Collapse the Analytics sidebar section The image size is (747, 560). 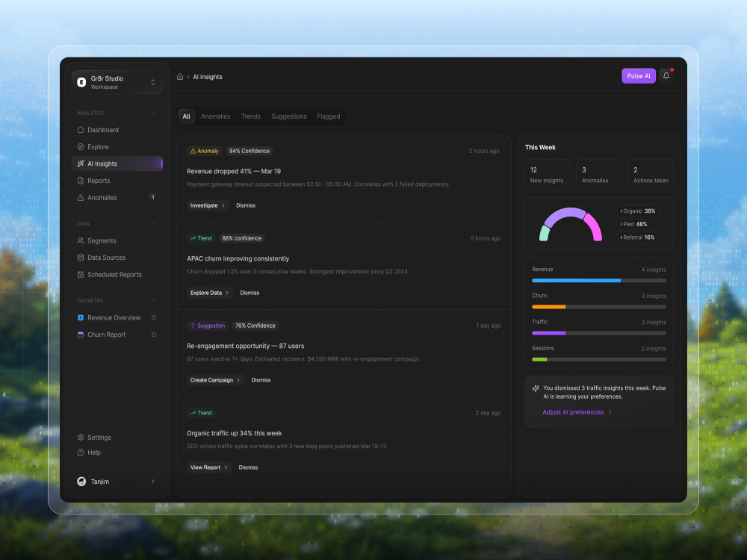tap(153, 113)
